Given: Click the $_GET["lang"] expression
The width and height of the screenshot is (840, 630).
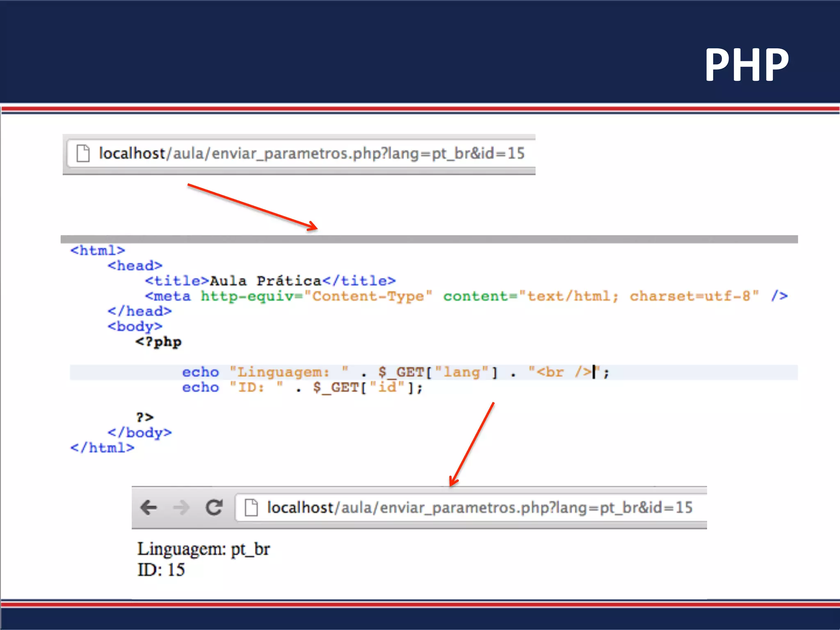Looking at the screenshot, I should pyautogui.click(x=438, y=372).
